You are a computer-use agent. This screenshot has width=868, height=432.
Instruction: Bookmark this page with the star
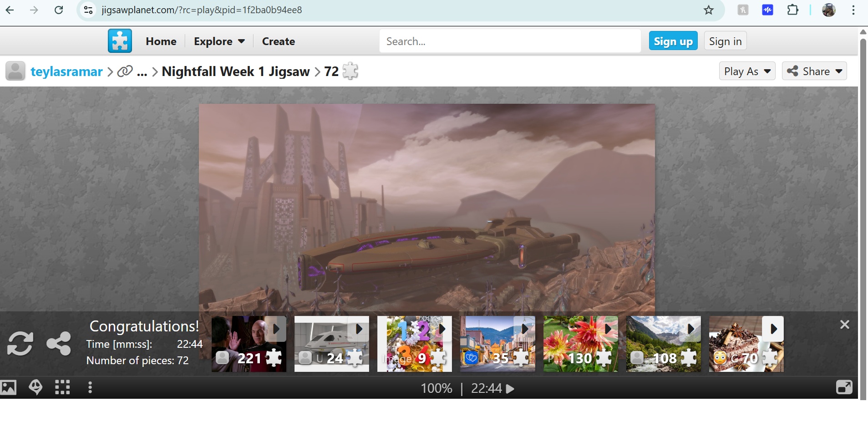pyautogui.click(x=709, y=10)
